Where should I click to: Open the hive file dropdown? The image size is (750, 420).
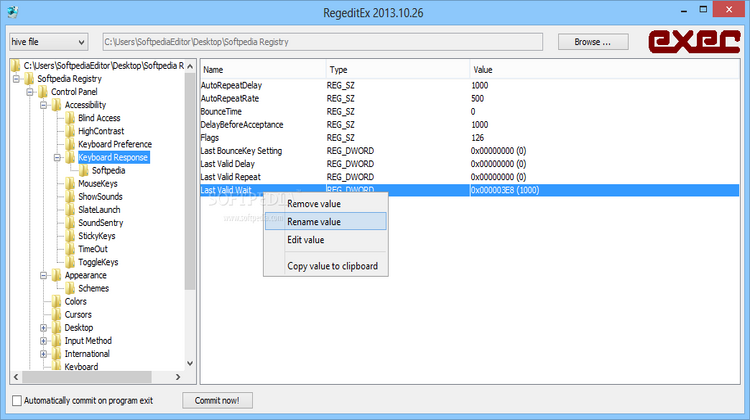point(48,42)
